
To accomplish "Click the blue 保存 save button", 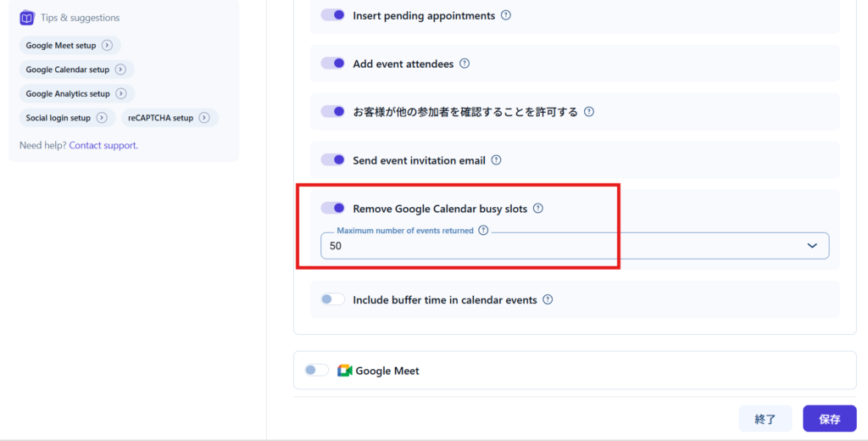I will point(829,419).
